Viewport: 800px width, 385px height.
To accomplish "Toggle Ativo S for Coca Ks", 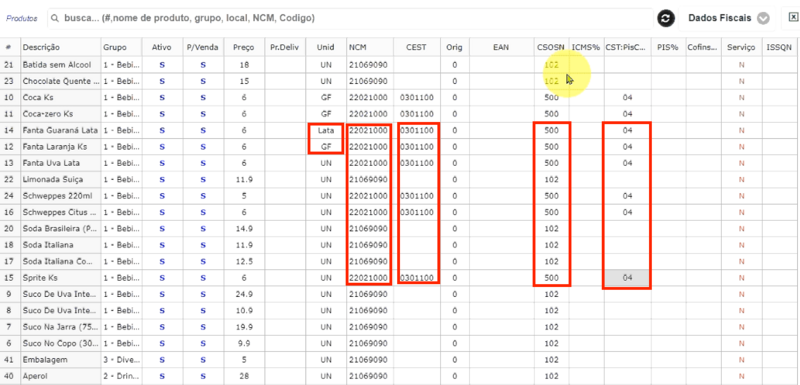I will coord(162,97).
